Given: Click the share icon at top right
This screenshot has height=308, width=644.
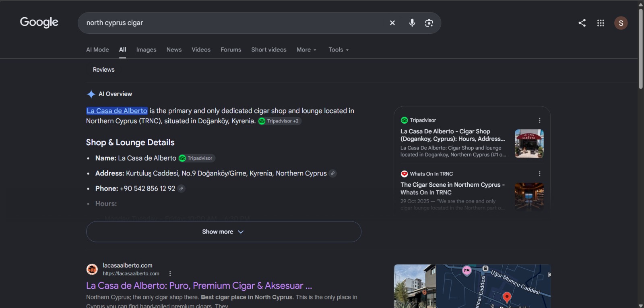Looking at the screenshot, I should 582,23.
